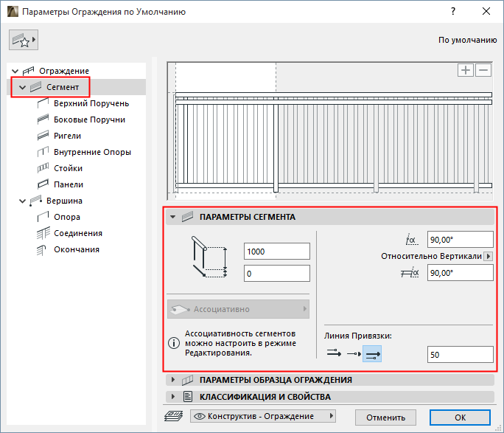Click the skew angle icon
This screenshot has height=433, width=504.
coord(410,273)
